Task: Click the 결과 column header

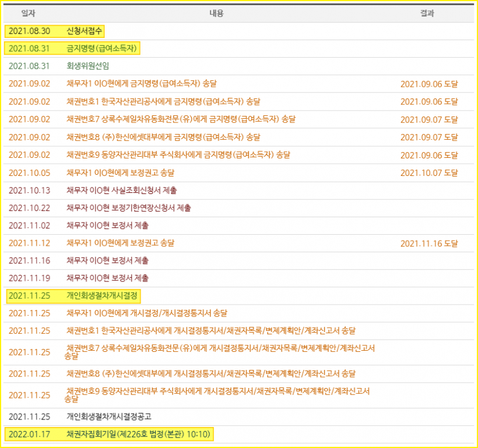Action: pos(427,13)
